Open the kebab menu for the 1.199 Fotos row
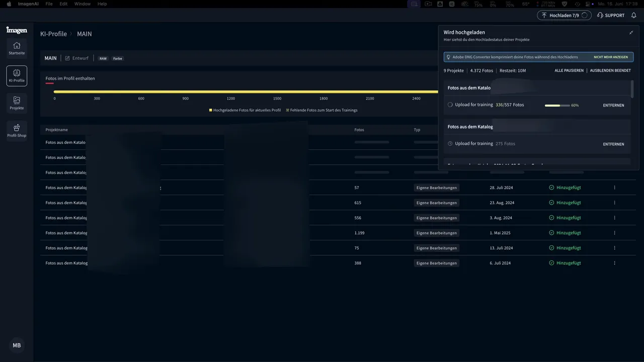The height and width of the screenshot is (362, 644). 614,232
